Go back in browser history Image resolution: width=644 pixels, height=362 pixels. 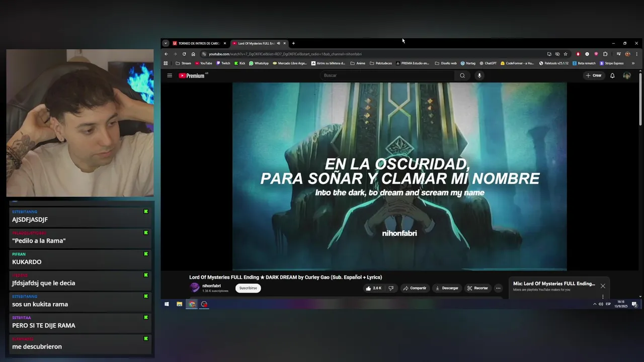click(166, 54)
